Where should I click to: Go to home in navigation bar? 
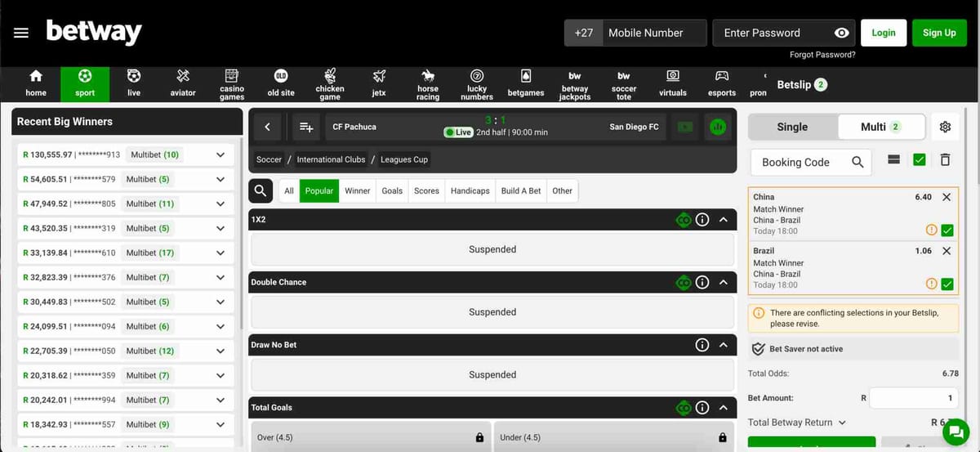click(x=36, y=83)
